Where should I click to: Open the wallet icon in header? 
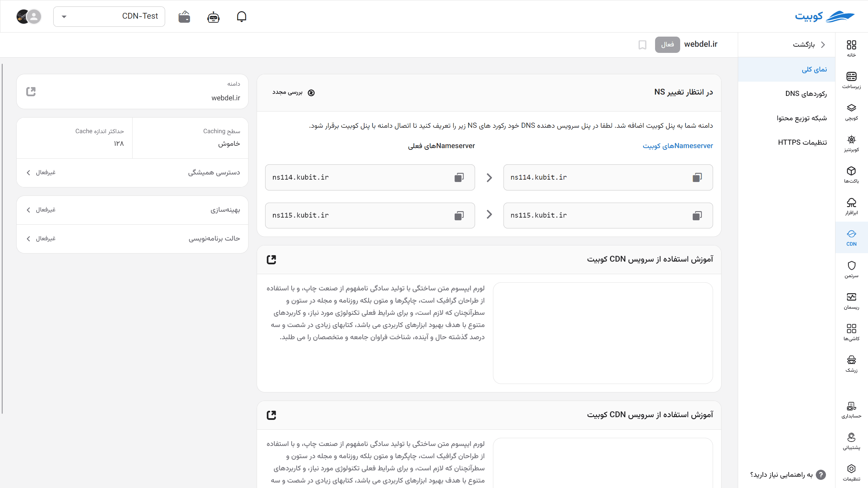pos(184,16)
